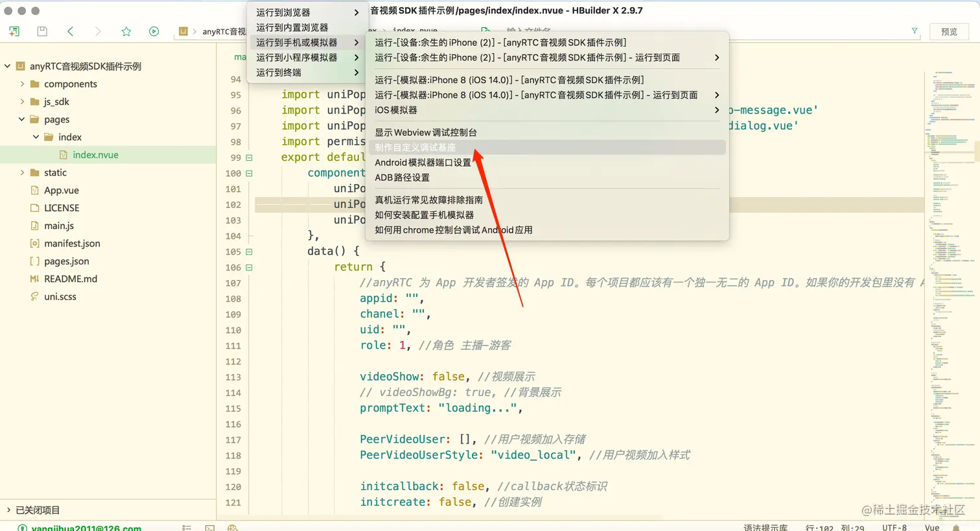Click the main.js file icon
Viewport: 980px width, 531px height.
click(x=35, y=226)
